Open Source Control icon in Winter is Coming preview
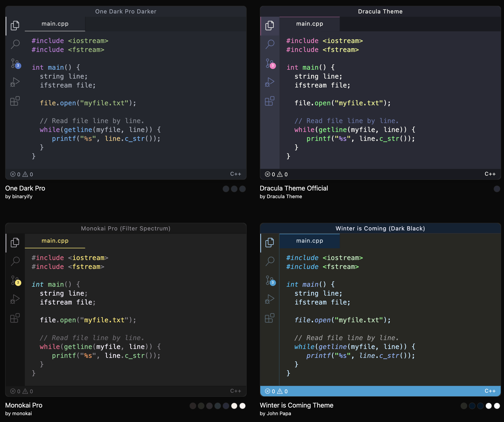Screen dimensions: 504x422 [270, 281]
